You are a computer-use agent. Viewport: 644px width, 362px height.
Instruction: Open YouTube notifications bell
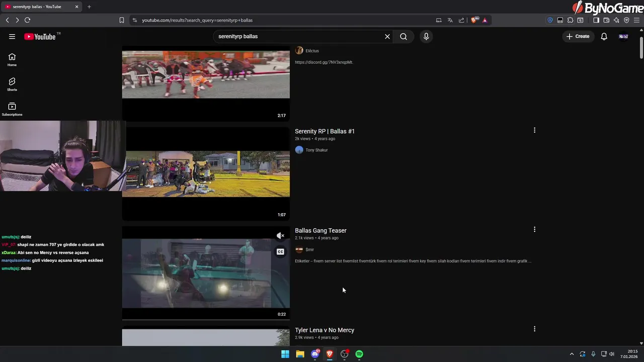604,36
